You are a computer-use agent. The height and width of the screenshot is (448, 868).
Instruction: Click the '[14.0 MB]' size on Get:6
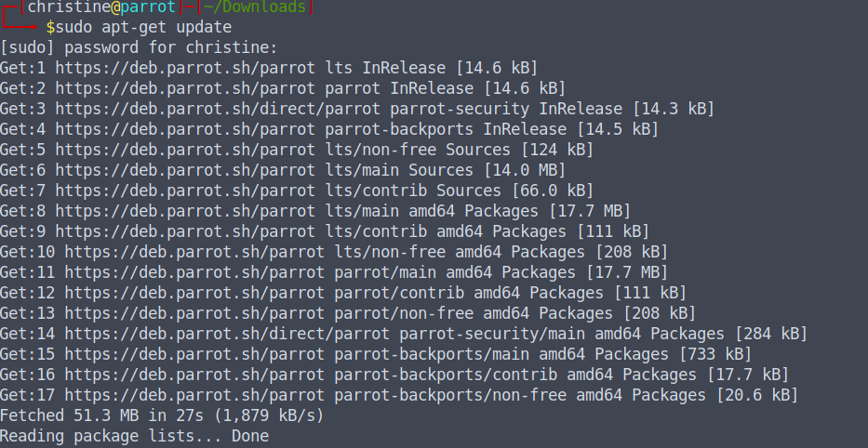click(523, 170)
